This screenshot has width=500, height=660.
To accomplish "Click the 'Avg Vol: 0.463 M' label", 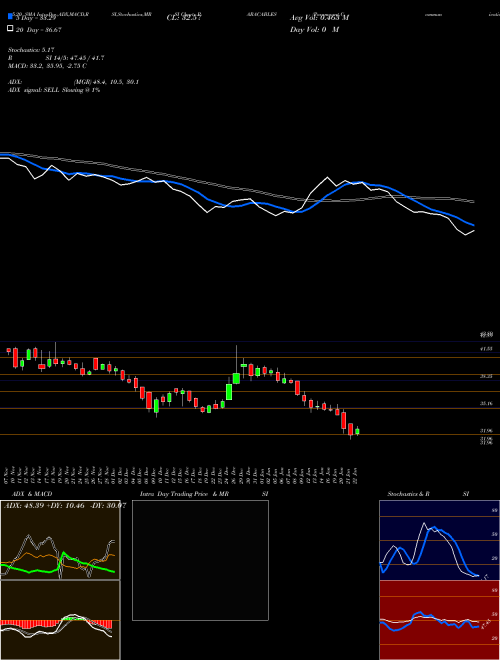I will [319, 18].
